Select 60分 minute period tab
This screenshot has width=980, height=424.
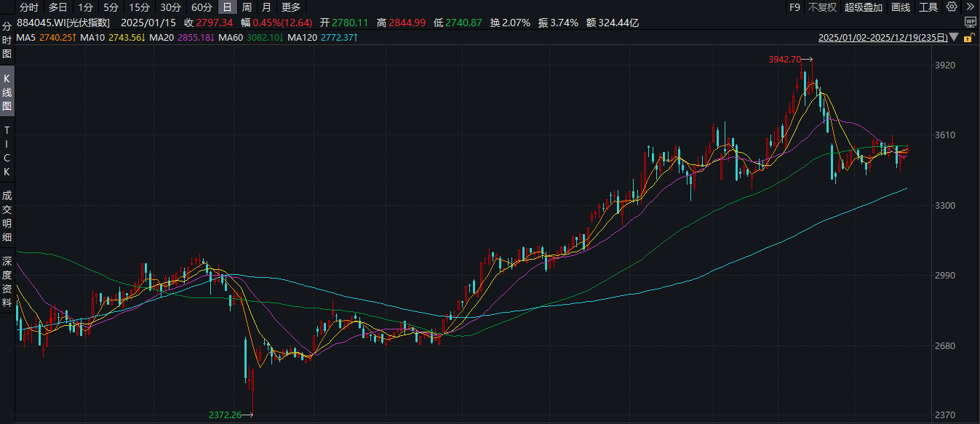[x=202, y=7]
